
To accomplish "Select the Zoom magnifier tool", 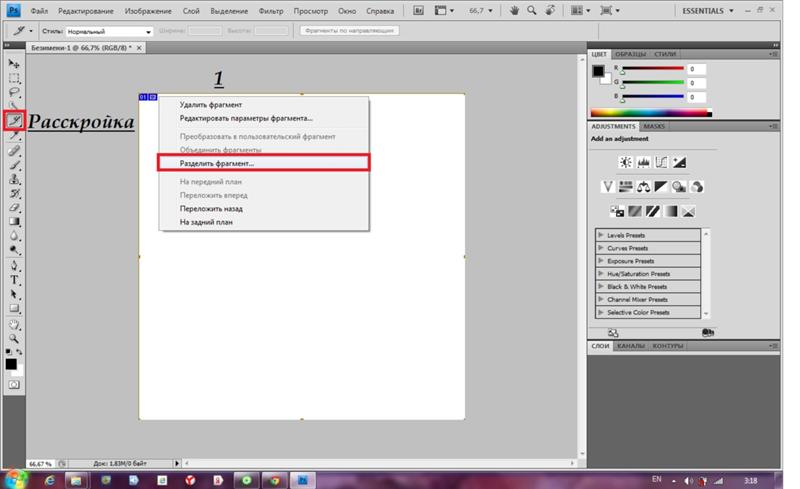I will (x=14, y=338).
